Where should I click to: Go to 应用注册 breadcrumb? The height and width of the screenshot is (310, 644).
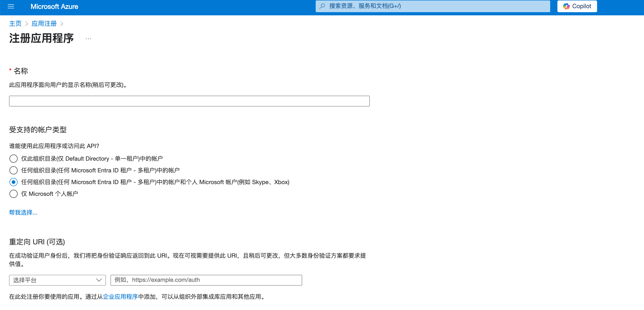pos(44,23)
